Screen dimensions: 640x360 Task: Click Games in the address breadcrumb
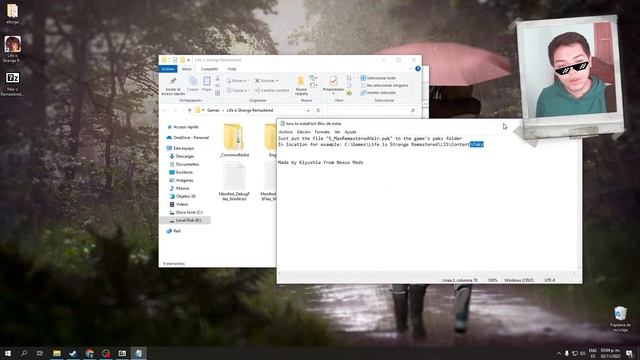[x=213, y=110]
